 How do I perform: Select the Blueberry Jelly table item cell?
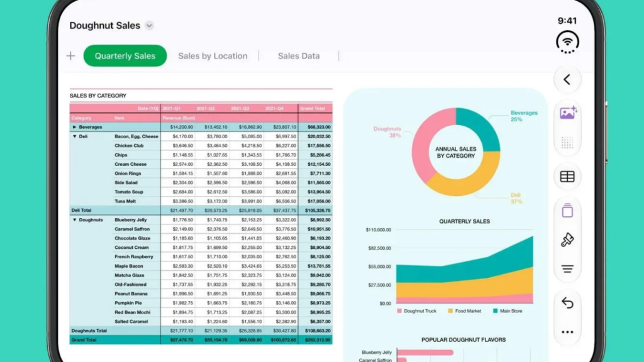136,220
